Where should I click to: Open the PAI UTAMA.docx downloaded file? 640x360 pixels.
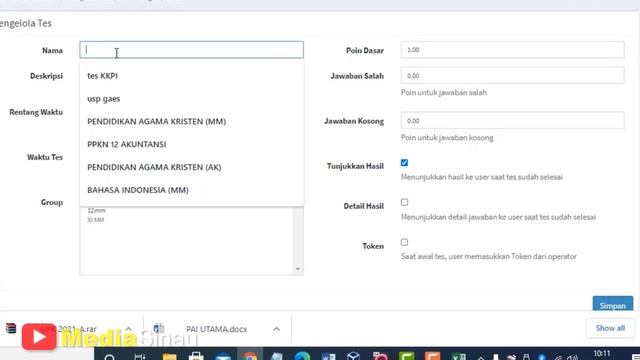point(216,329)
